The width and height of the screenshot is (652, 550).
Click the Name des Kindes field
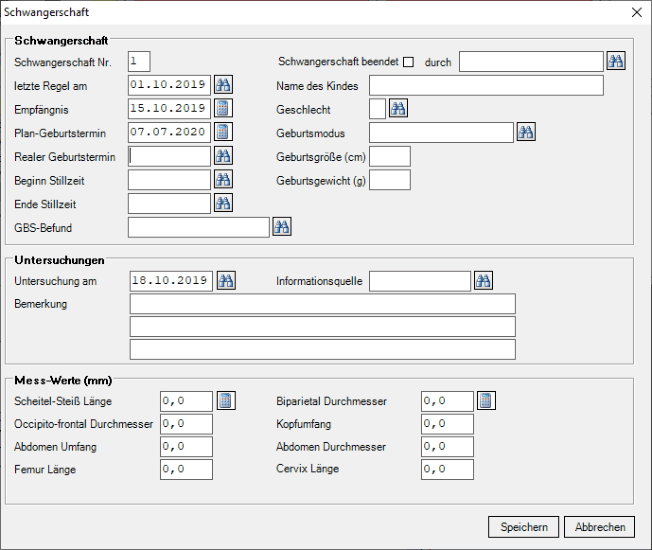click(486, 85)
